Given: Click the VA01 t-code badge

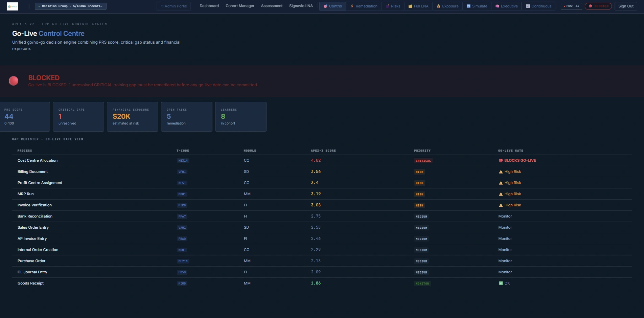Looking at the screenshot, I should [x=182, y=228].
